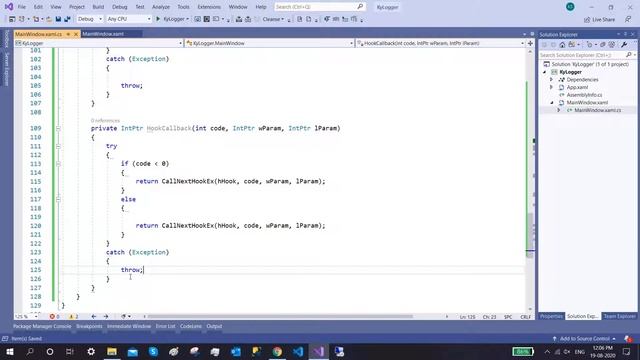Open the KyLogger project scope dropdown
The height and width of the screenshot is (360, 640).
pos(98,43)
